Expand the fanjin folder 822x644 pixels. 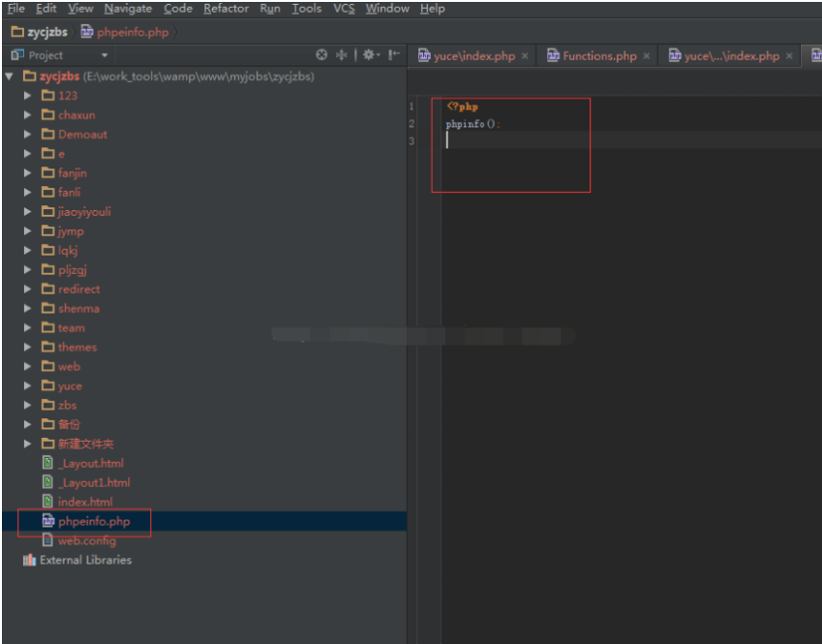point(27,173)
